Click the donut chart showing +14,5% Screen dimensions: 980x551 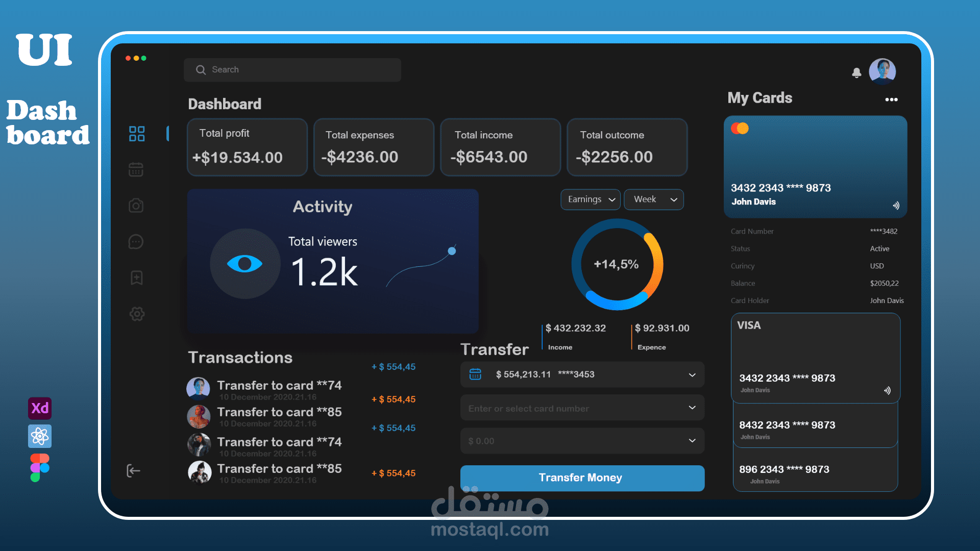pyautogui.click(x=617, y=265)
